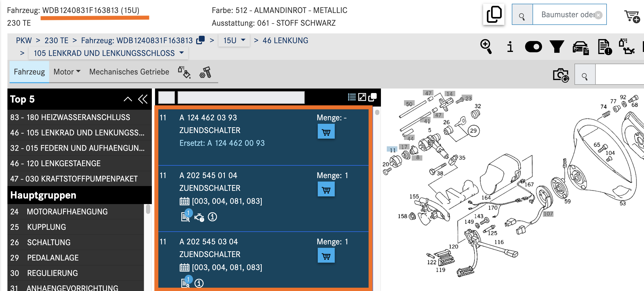
Task: Click the parts list scrollbar thumb
Action: (x=377, y=112)
